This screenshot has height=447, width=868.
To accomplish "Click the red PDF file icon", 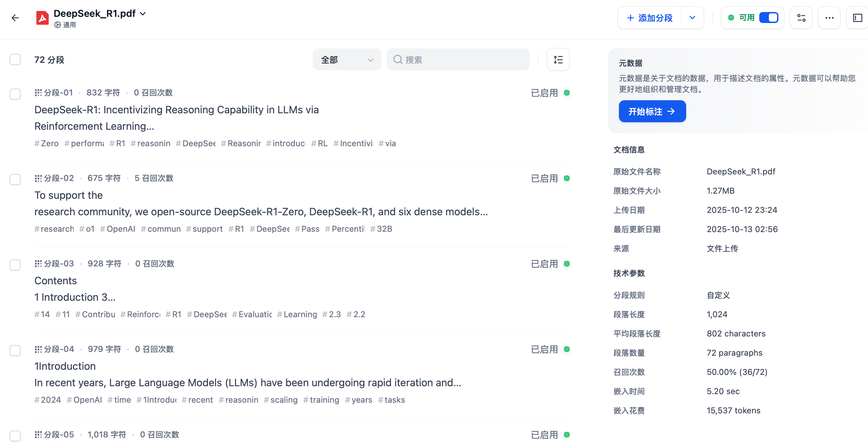I will [x=43, y=18].
